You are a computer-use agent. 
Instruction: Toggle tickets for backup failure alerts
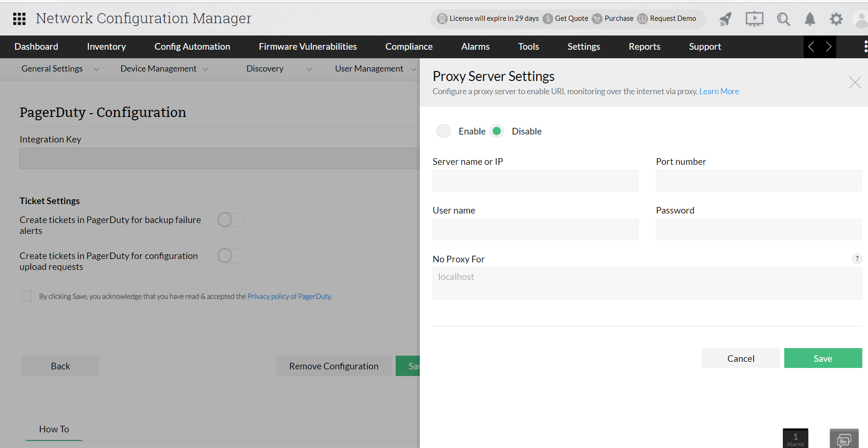231,220
